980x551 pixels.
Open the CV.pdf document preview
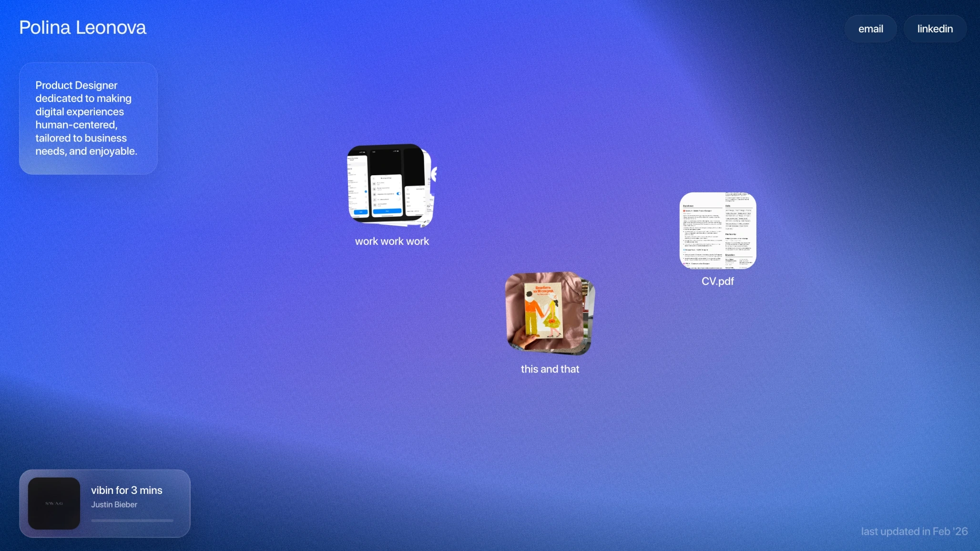tap(717, 230)
